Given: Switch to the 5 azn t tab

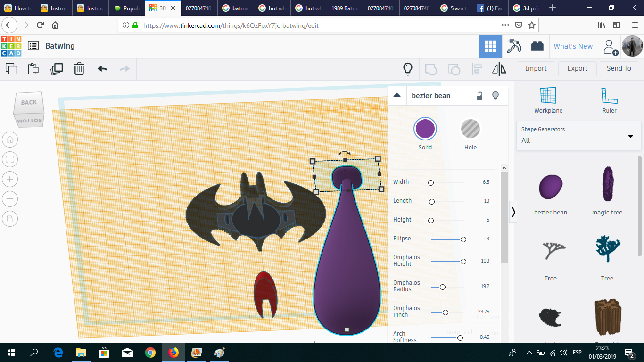Looking at the screenshot, I should pos(454,8).
